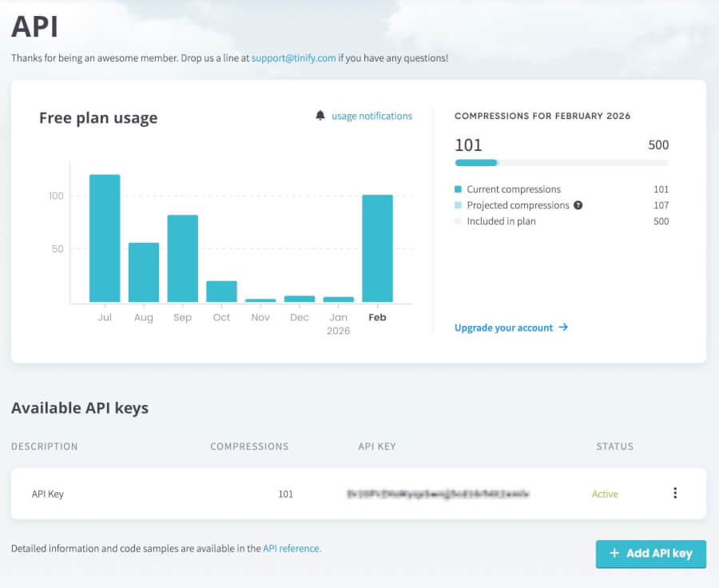Click the arrow icon after Upgrade your account
Viewport: 719px width, 588px height.
coord(563,328)
